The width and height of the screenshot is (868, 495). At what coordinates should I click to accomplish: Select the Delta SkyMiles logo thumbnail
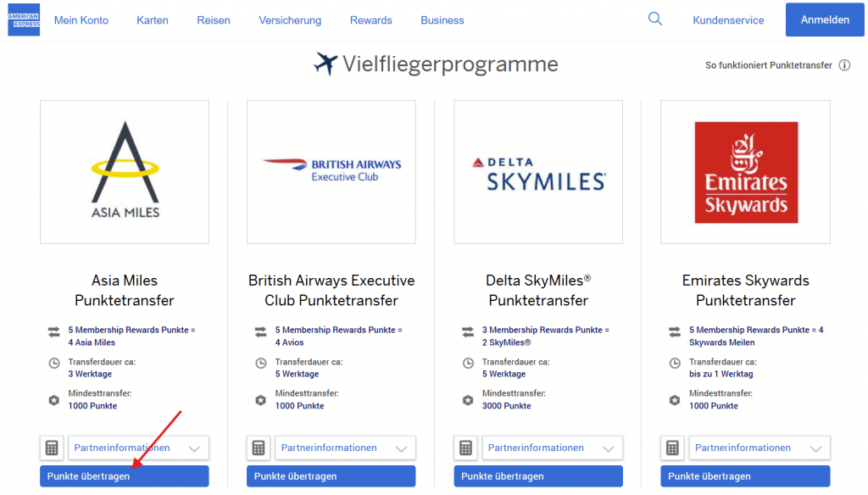pos(538,172)
